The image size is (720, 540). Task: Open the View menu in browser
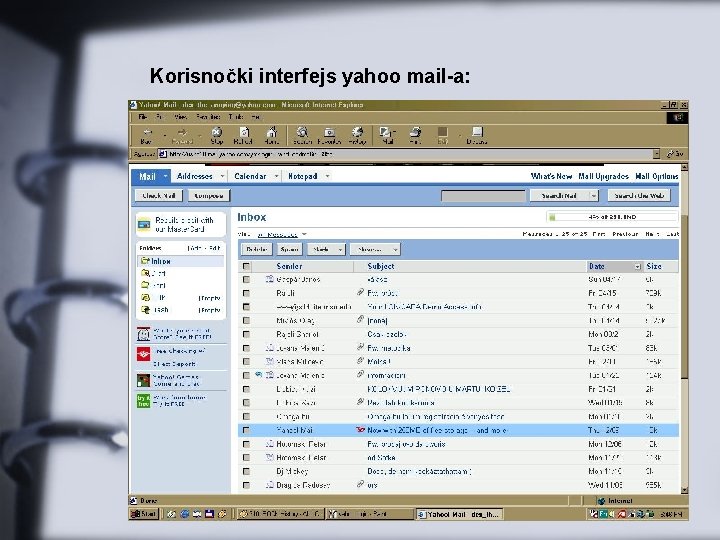click(x=180, y=117)
